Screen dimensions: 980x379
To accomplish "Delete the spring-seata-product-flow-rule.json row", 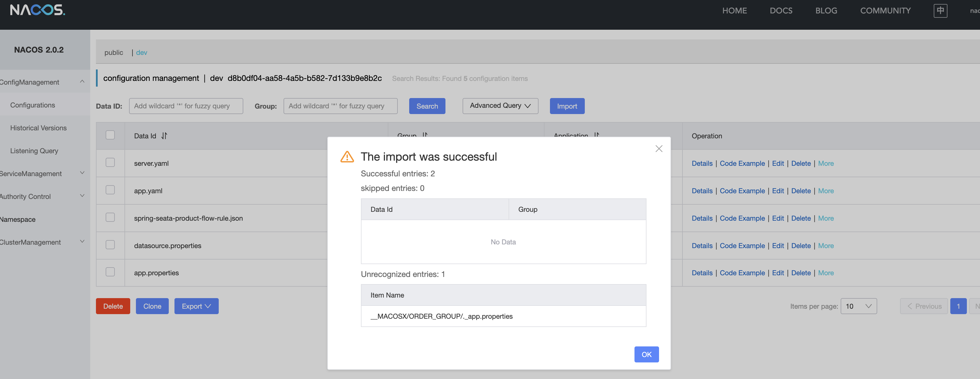I will pyautogui.click(x=801, y=218).
